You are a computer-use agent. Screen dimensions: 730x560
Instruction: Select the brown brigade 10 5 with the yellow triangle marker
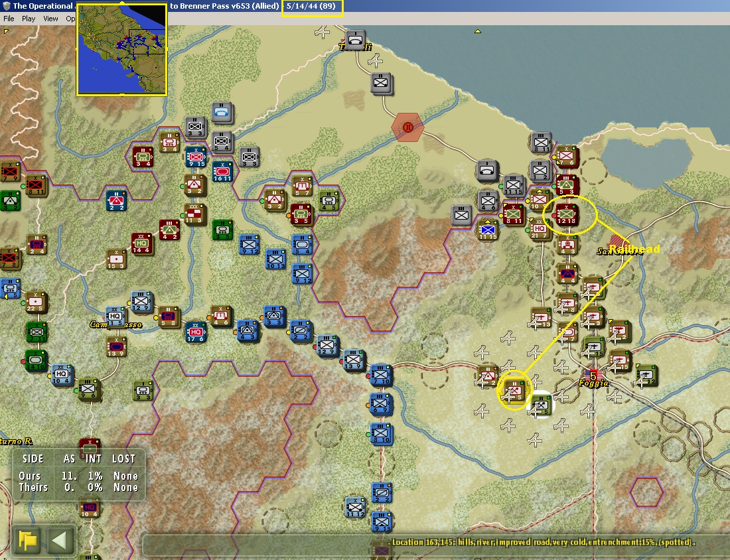click(x=539, y=200)
